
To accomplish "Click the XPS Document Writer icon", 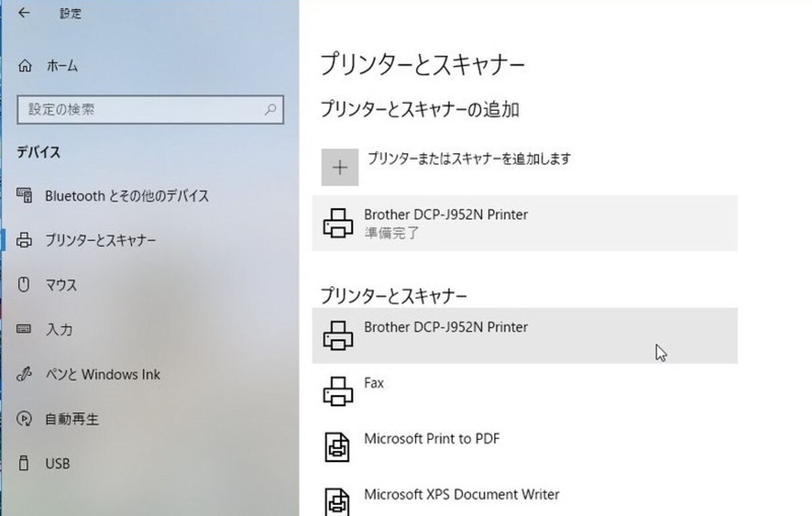I will (338, 502).
